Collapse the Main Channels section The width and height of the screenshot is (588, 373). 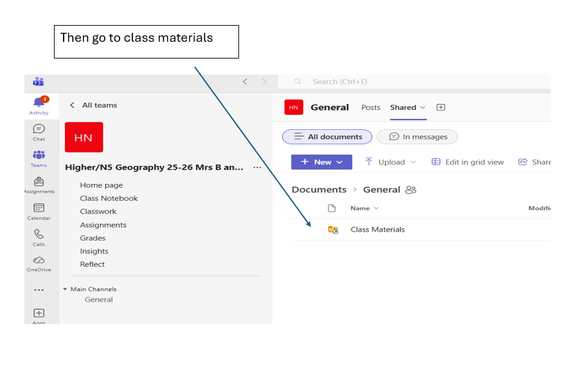coord(65,289)
